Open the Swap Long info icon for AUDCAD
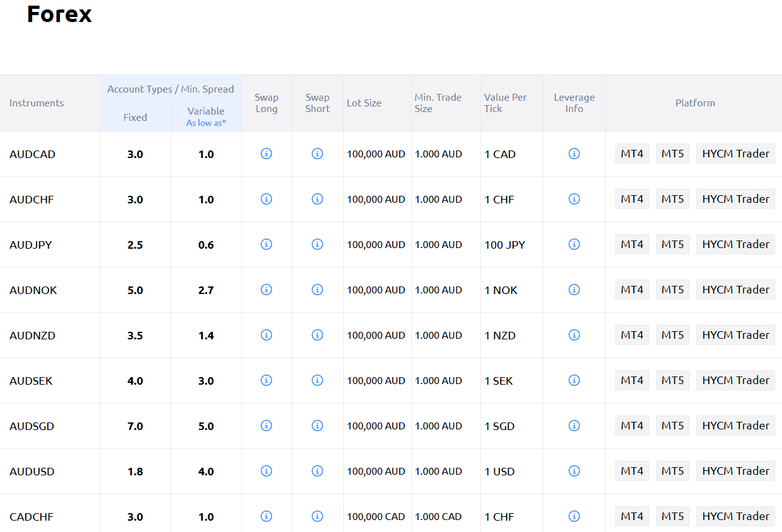The width and height of the screenshot is (782, 532). tap(266, 154)
